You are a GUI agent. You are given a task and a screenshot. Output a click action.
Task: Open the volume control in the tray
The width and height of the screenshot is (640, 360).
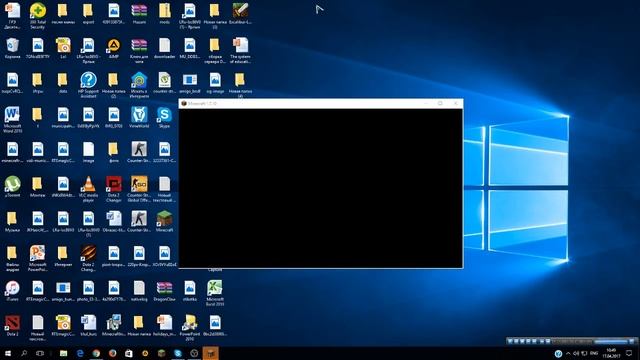tap(576, 353)
